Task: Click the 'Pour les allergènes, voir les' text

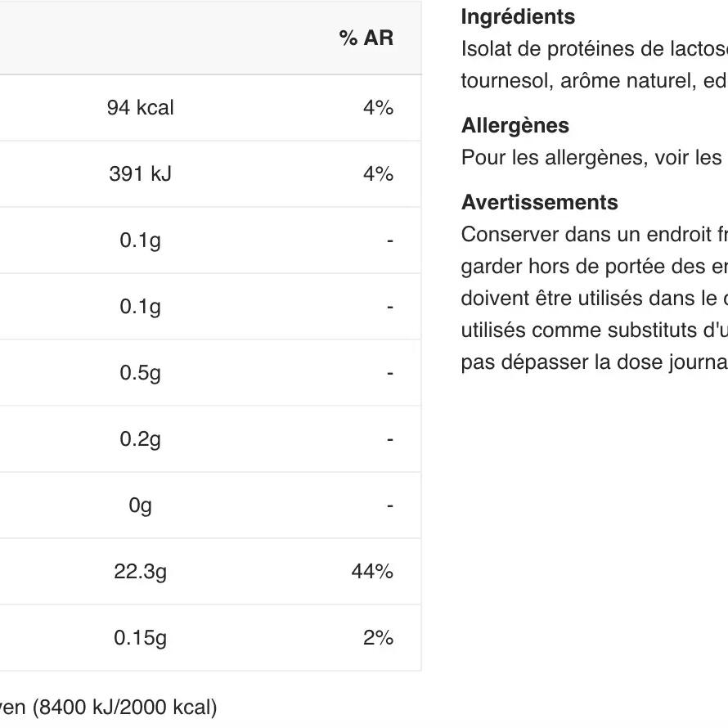Action: [591, 157]
